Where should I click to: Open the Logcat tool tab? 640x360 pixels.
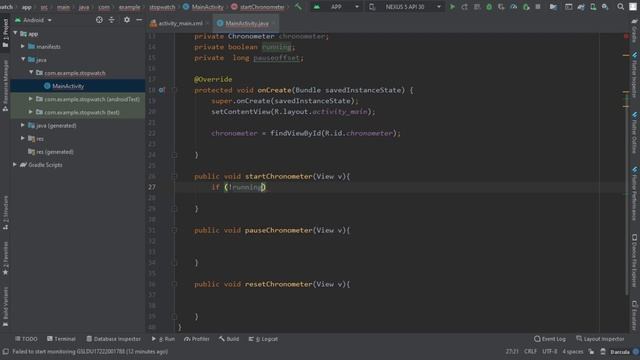(x=263, y=339)
